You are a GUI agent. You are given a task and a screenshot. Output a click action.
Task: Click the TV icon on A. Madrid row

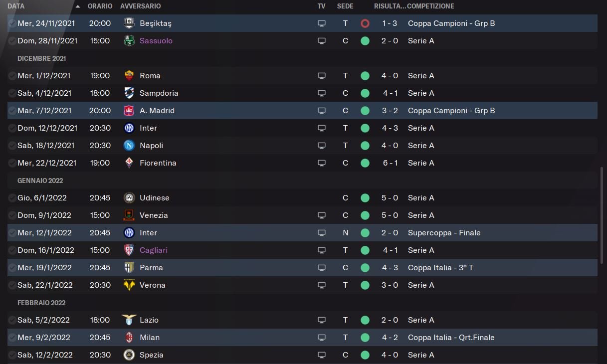[x=322, y=111]
